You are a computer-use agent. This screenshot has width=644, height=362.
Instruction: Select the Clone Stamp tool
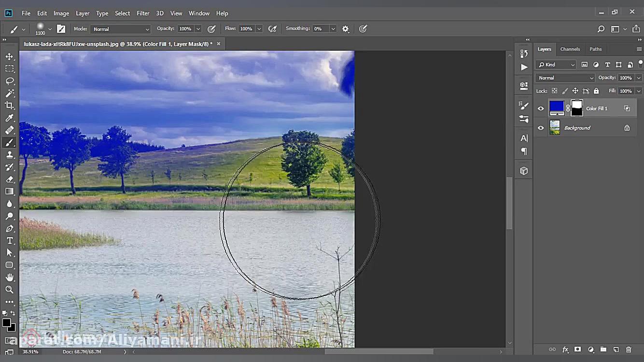point(10,155)
